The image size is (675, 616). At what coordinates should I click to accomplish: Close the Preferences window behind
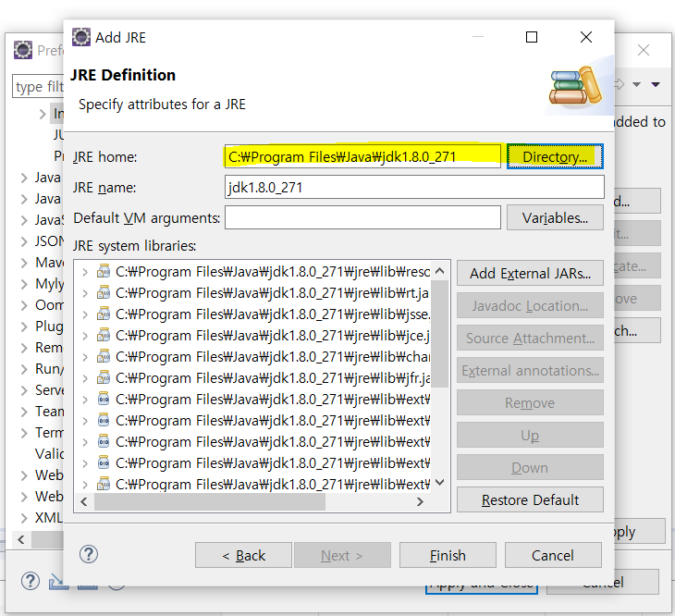pyautogui.click(x=644, y=50)
